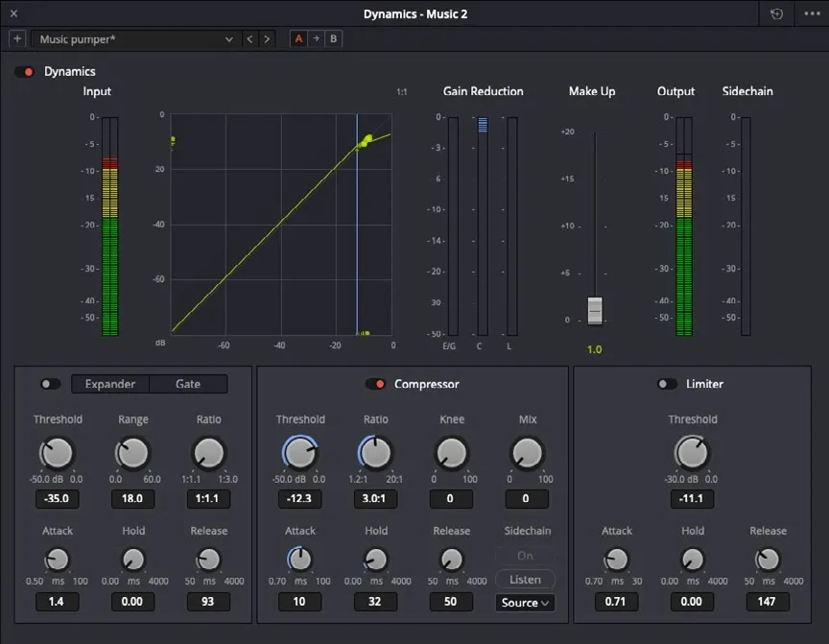Image resolution: width=829 pixels, height=644 pixels.
Task: Click the Expander Attack knob
Action: click(58, 560)
